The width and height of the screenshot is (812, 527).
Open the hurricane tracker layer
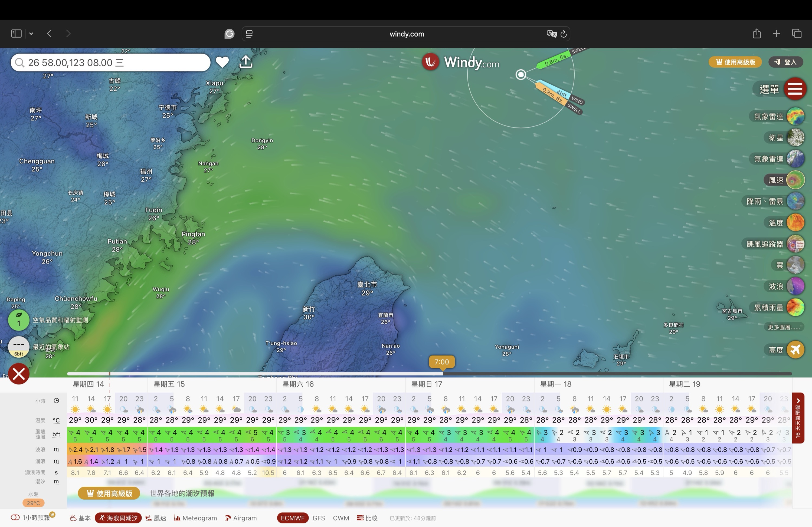point(795,244)
